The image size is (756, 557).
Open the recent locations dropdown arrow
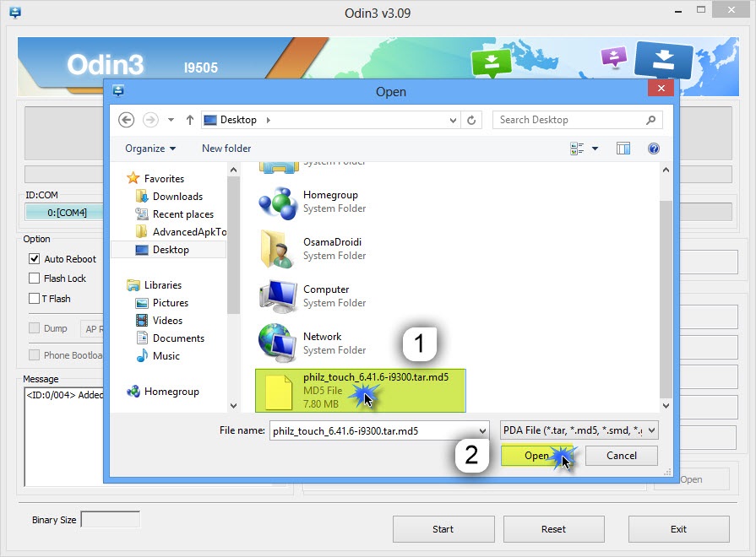point(171,120)
